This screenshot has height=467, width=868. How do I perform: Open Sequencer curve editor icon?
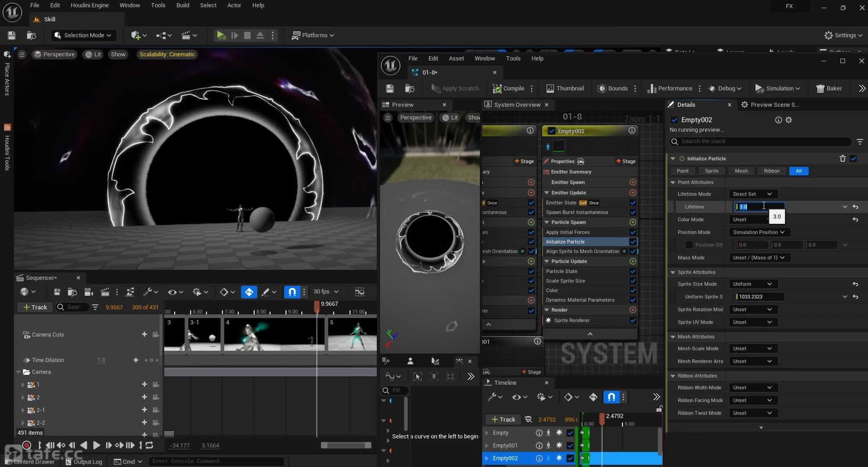[360, 292]
